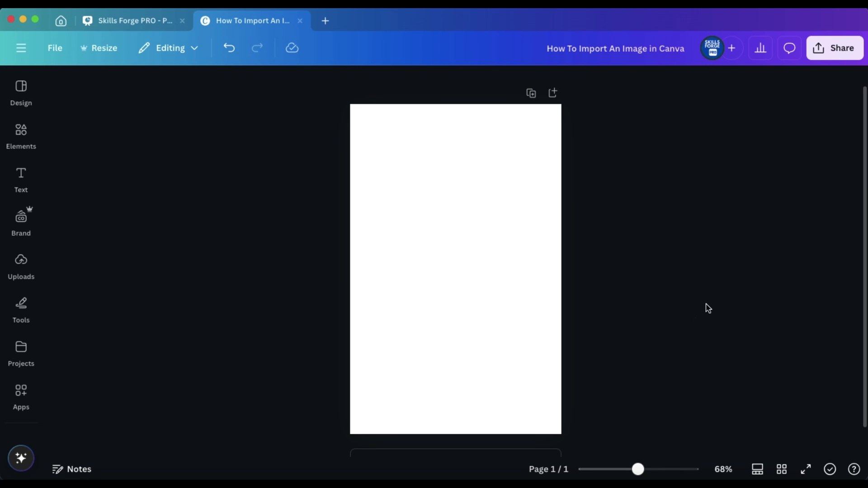The height and width of the screenshot is (488, 868).
Task: Open the Brand panel
Action: (21, 221)
